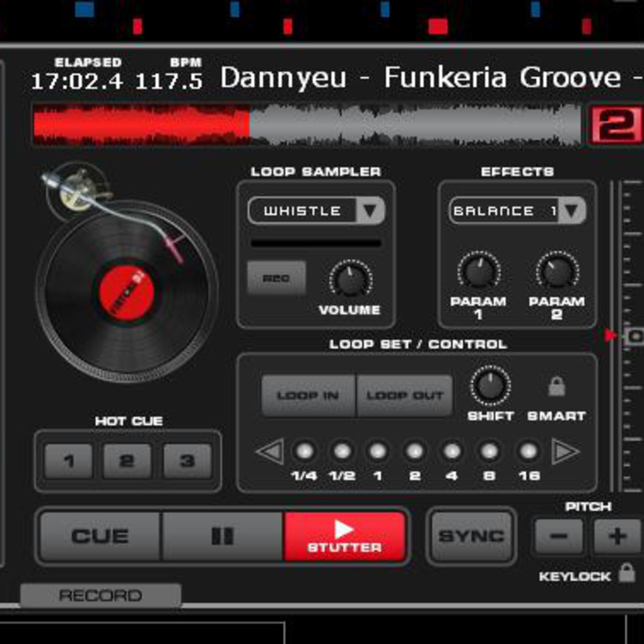Click the WHISTLE sample name field

click(303, 211)
